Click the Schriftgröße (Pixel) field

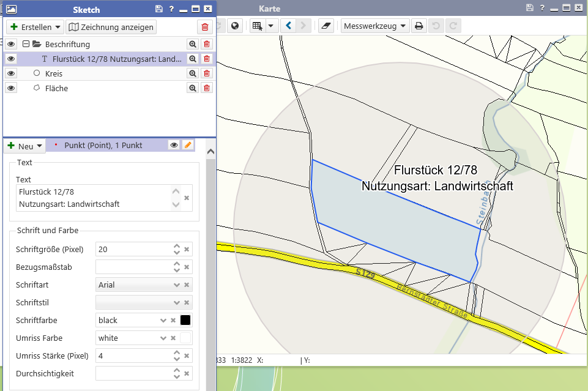coord(144,249)
